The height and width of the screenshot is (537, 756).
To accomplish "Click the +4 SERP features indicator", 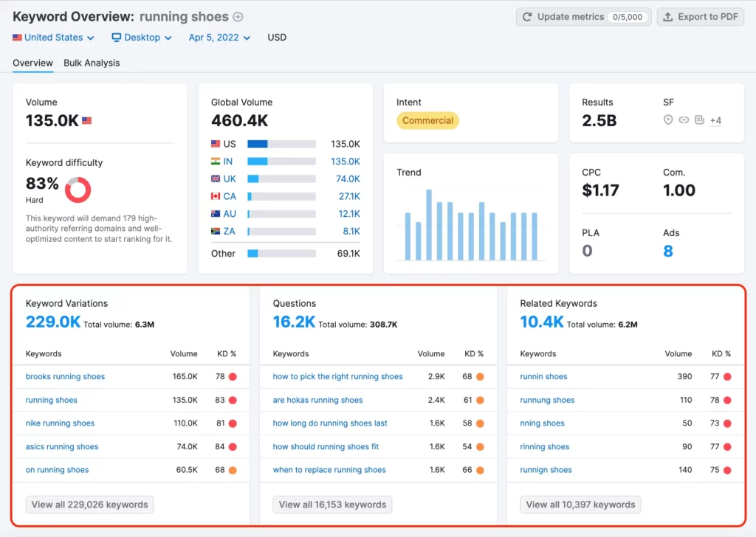I will coord(715,120).
